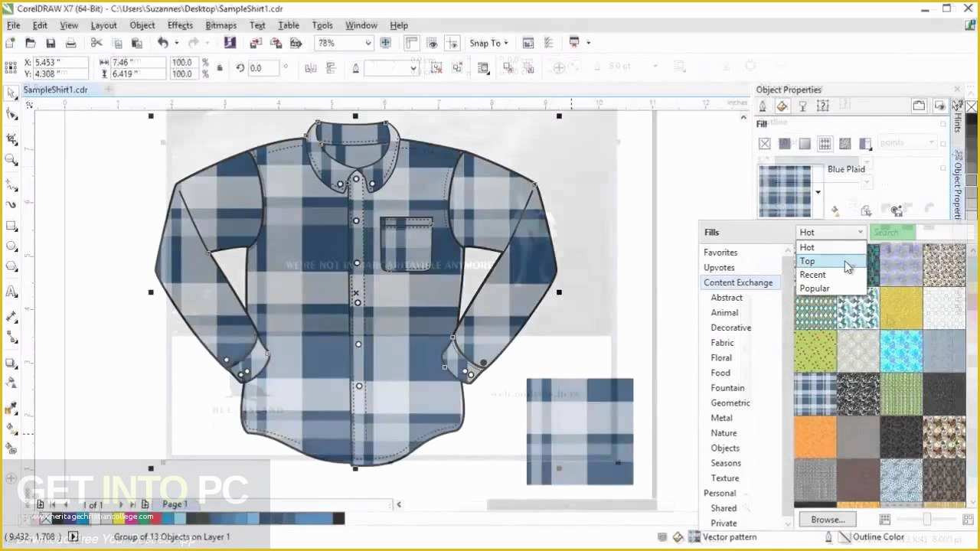
Task: Select Vector pattern fill type
Action: tap(825, 143)
